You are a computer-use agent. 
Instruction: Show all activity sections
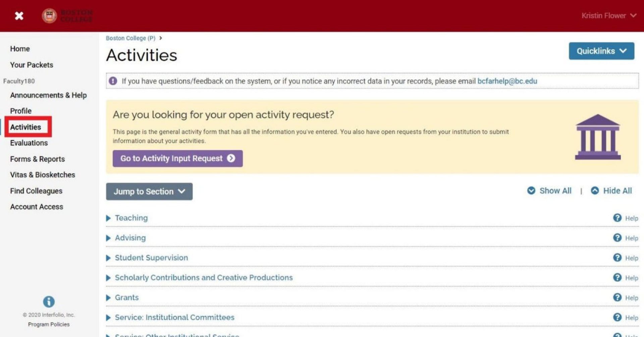coord(549,191)
